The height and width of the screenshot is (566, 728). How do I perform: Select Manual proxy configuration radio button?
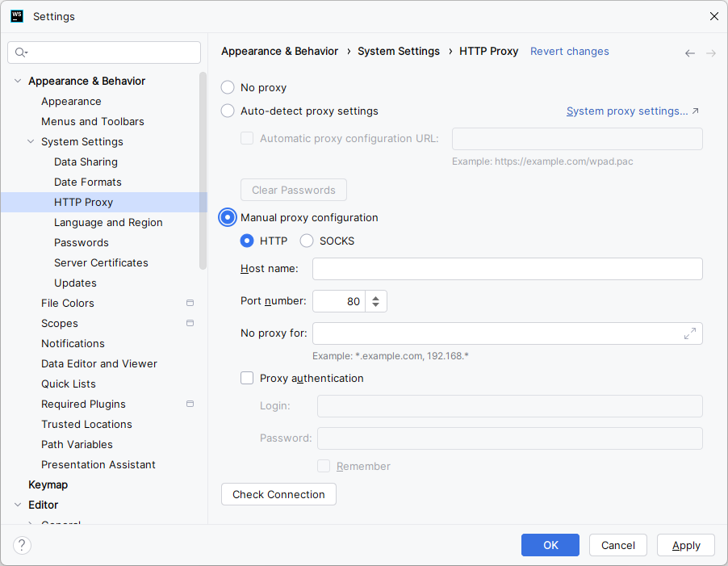pos(228,217)
